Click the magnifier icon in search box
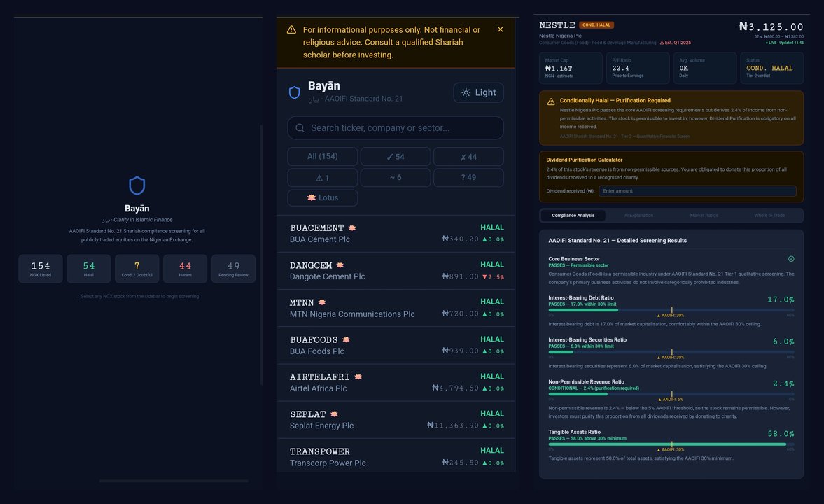Screen dimensions: 824x504 point(300,127)
